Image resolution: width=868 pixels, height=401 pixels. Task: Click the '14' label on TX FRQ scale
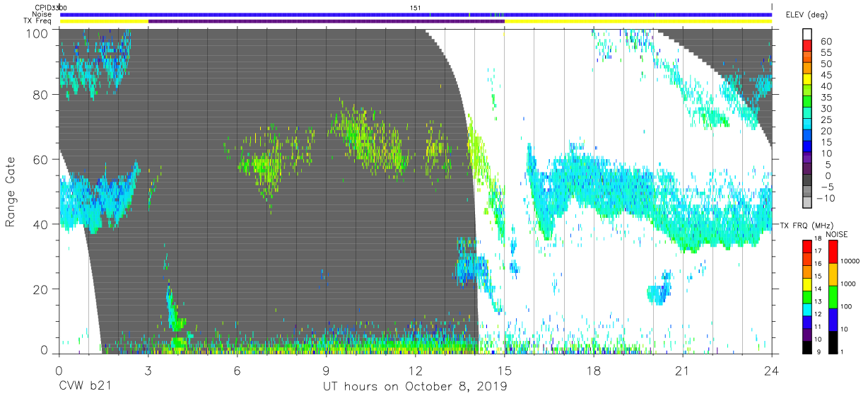[818, 289]
